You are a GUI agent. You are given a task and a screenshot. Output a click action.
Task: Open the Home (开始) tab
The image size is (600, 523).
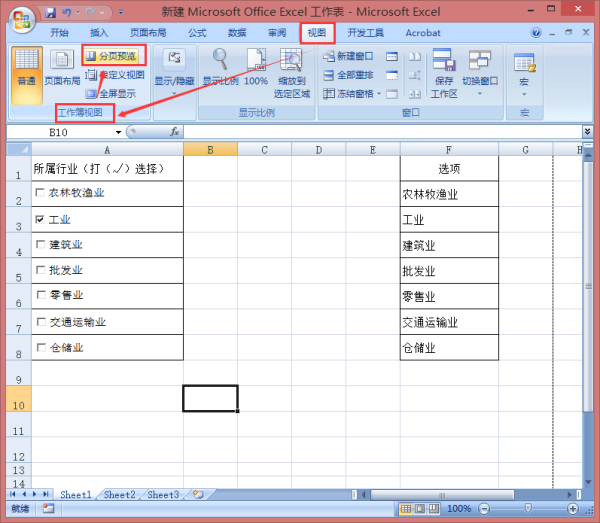pyautogui.click(x=59, y=33)
